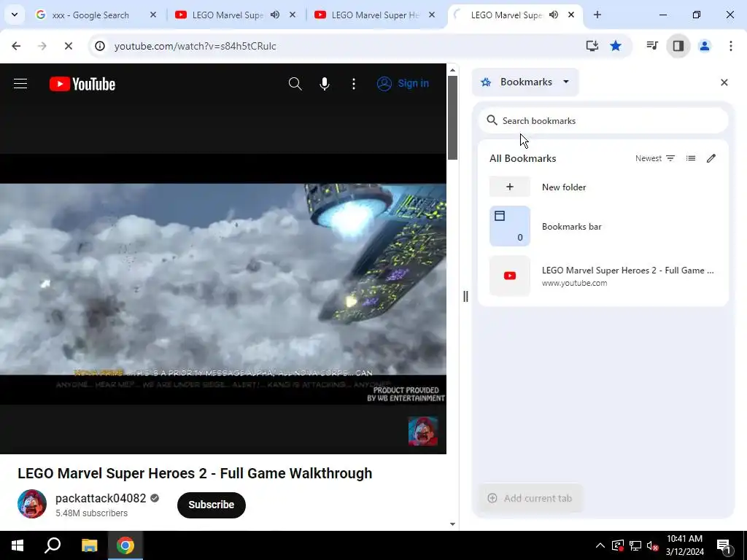Toggle bookmarks compact list view

tap(691, 158)
